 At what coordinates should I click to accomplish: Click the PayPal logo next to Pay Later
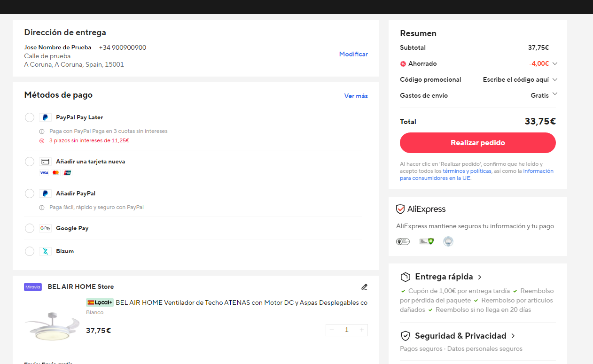pos(45,117)
